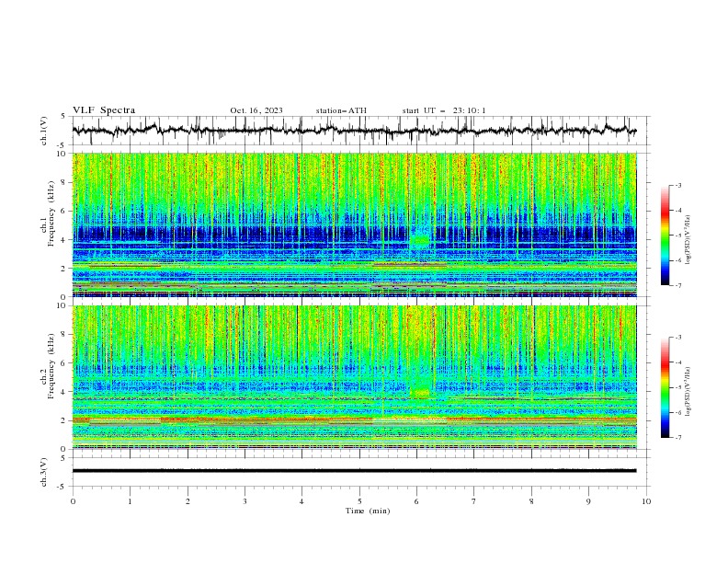Click time axis tick label "6"
This screenshot has height=563, width=728.
pos(416,501)
